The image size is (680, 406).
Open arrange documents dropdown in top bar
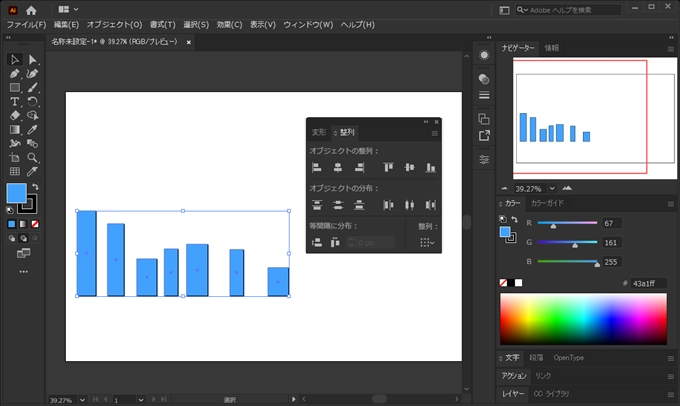pos(69,9)
